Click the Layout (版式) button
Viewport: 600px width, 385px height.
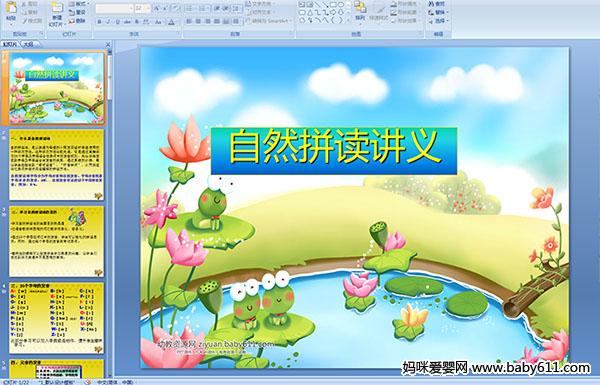coord(78,4)
